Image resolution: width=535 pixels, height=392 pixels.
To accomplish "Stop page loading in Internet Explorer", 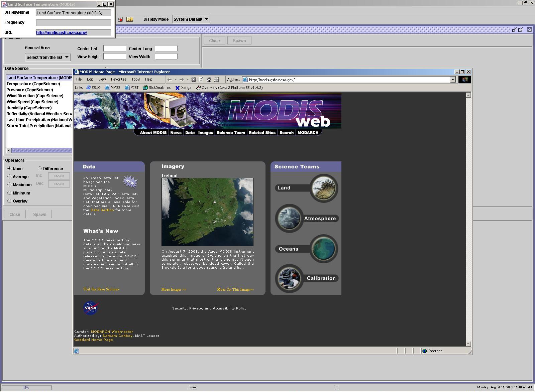I will pos(193,80).
